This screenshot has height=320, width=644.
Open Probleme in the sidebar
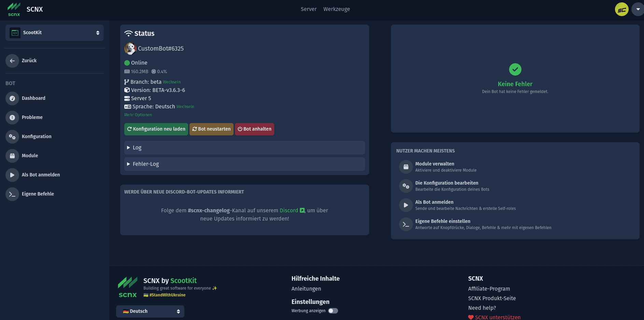point(32,117)
